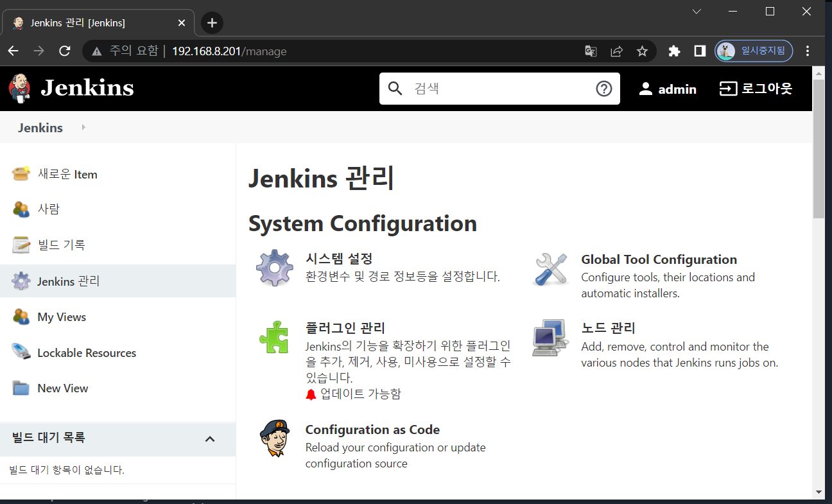Click the 주의 요함 security warning indicator
The height and width of the screenshot is (504, 832).
(x=125, y=51)
